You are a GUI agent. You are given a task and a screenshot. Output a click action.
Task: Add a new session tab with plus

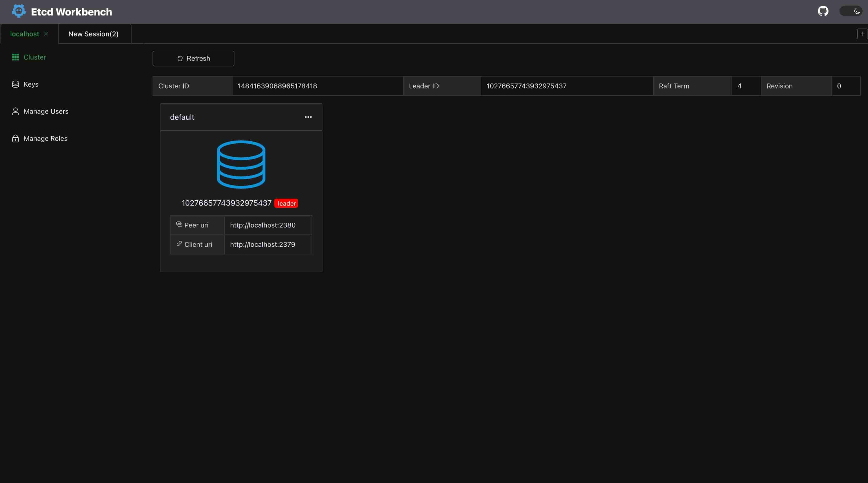(862, 34)
